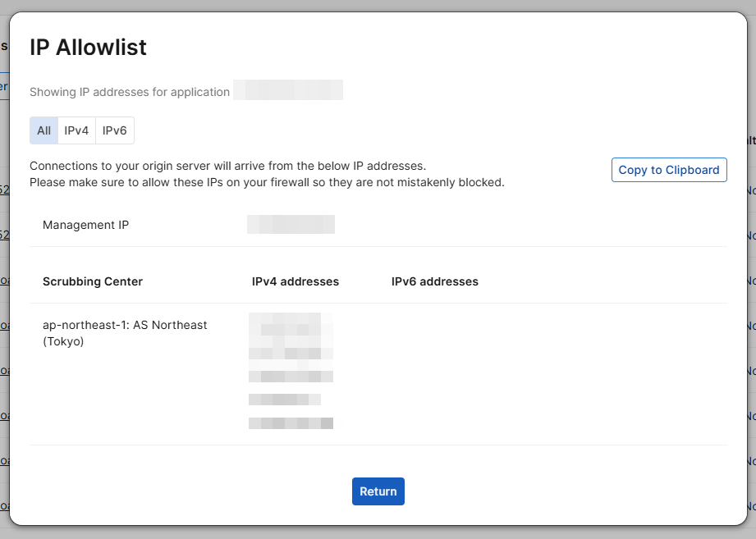Click the Return button
The width and height of the screenshot is (756, 539).
(378, 491)
